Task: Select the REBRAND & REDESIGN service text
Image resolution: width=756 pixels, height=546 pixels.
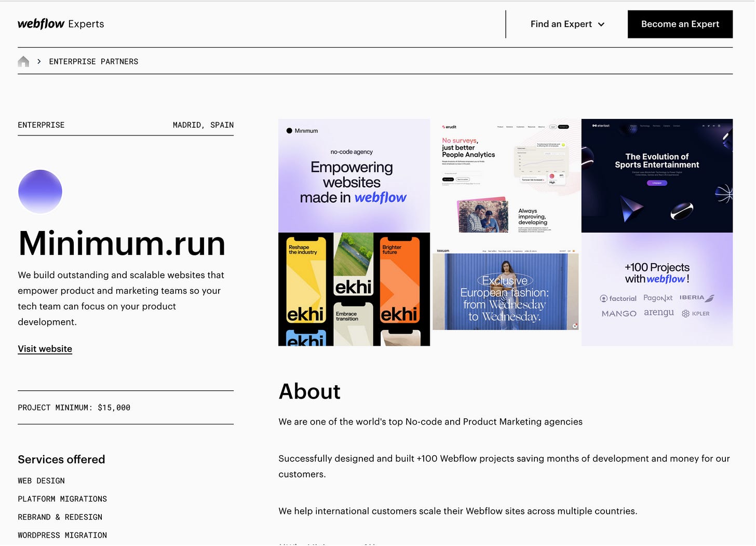Action: pyautogui.click(x=60, y=517)
